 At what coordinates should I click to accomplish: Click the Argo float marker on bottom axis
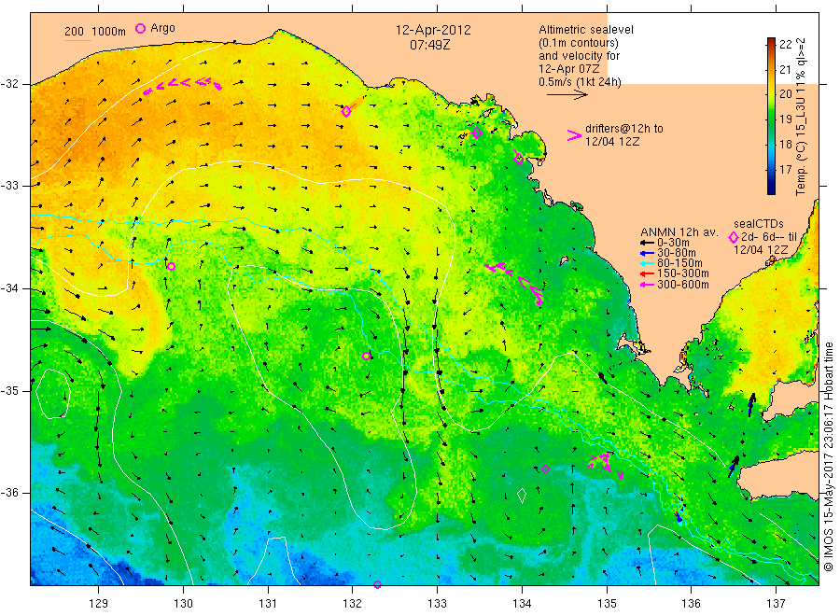click(x=377, y=585)
